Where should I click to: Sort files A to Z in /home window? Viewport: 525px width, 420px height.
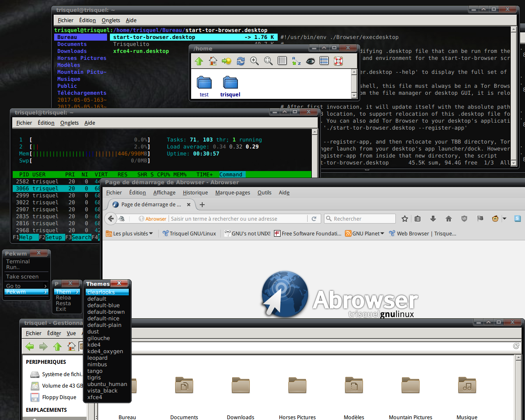[296, 61]
